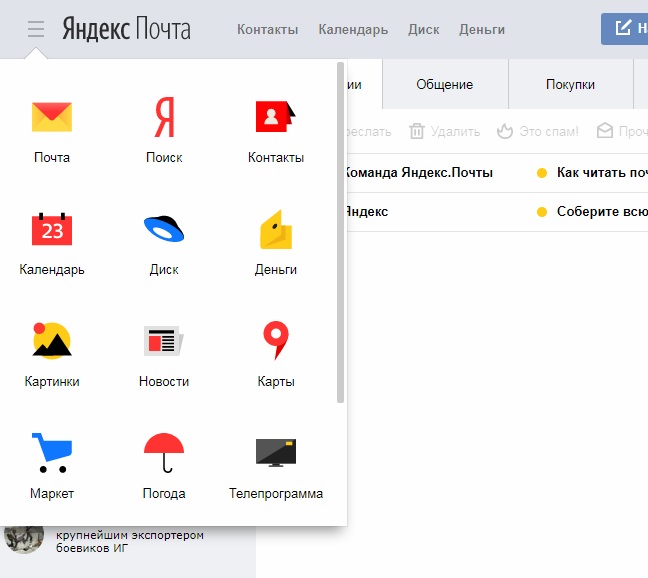The width and height of the screenshot is (648, 578).
Task: Click the Картинки label in the services panel
Action: pos(52,381)
